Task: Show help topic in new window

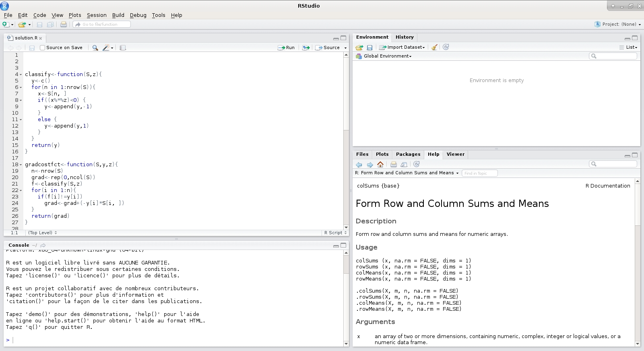Action: pos(404,164)
